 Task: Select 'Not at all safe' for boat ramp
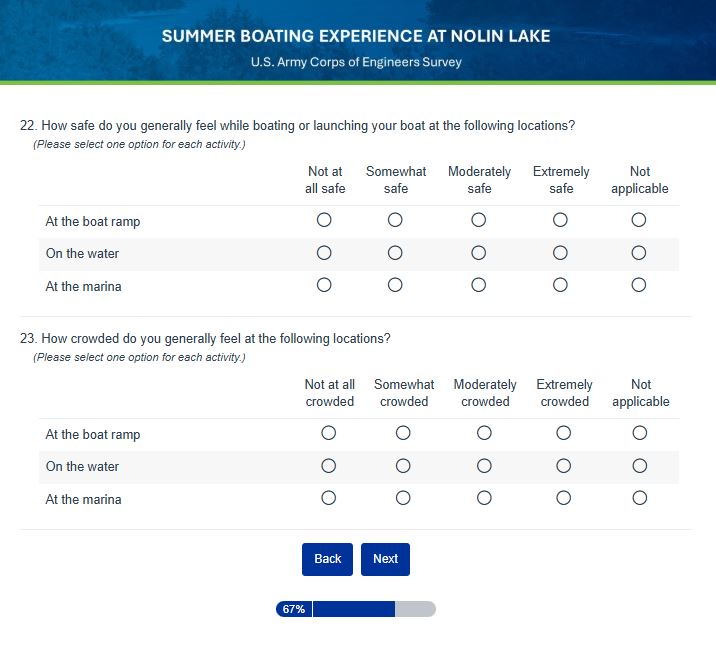click(324, 220)
